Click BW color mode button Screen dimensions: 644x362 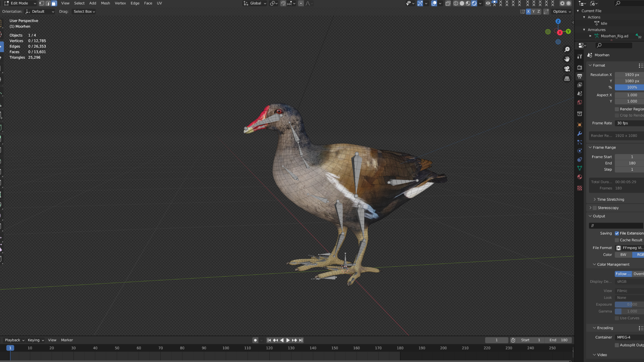pyautogui.click(x=623, y=255)
